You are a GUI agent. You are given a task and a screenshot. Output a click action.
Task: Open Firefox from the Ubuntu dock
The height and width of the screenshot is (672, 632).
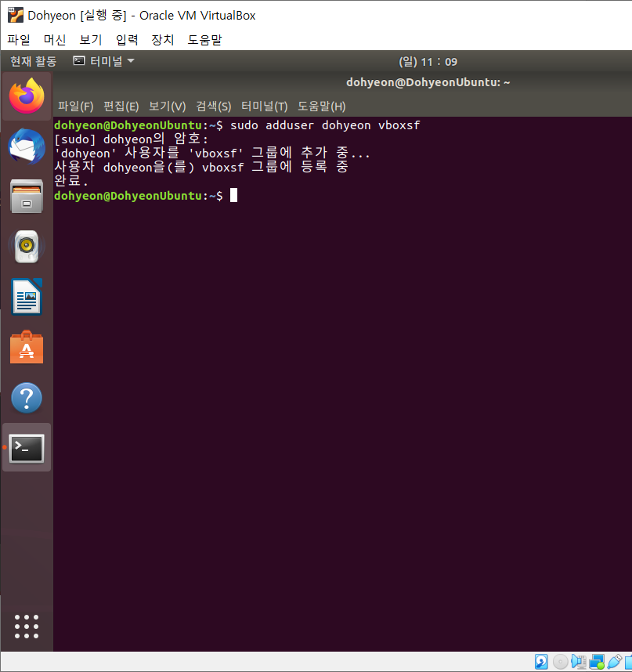tap(27, 96)
